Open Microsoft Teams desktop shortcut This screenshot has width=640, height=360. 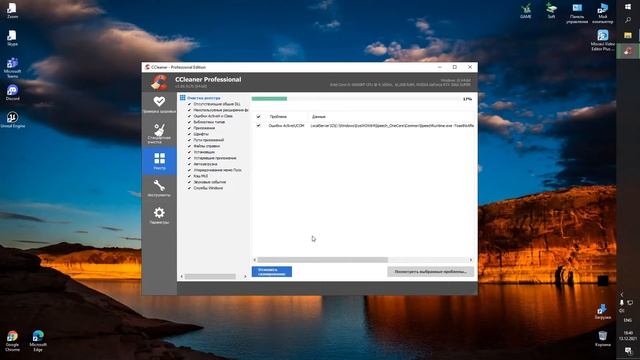pyautogui.click(x=12, y=67)
